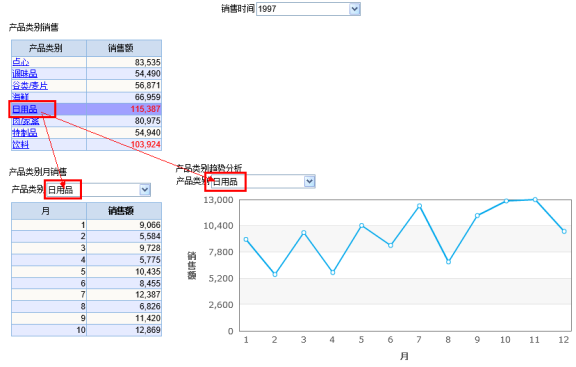The image size is (576, 367).
Task: Click the month 2 data point on the line chart
Action: coord(275,274)
